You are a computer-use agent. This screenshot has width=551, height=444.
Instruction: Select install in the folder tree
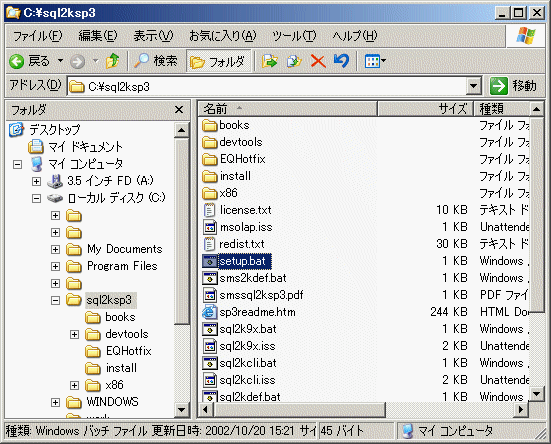121,368
